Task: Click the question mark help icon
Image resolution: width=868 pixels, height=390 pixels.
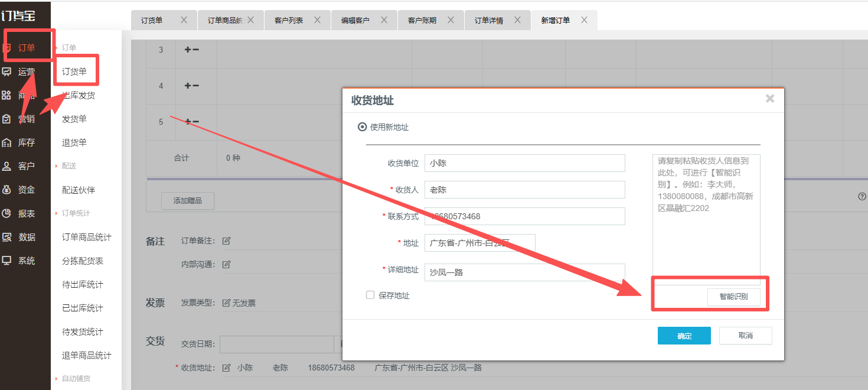Action: click(x=862, y=196)
